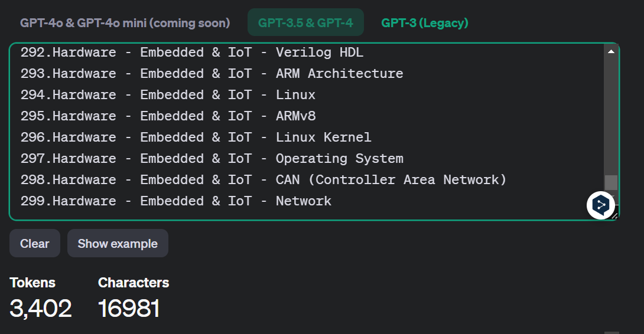Click line 296 Linux Kernel

[196, 137]
